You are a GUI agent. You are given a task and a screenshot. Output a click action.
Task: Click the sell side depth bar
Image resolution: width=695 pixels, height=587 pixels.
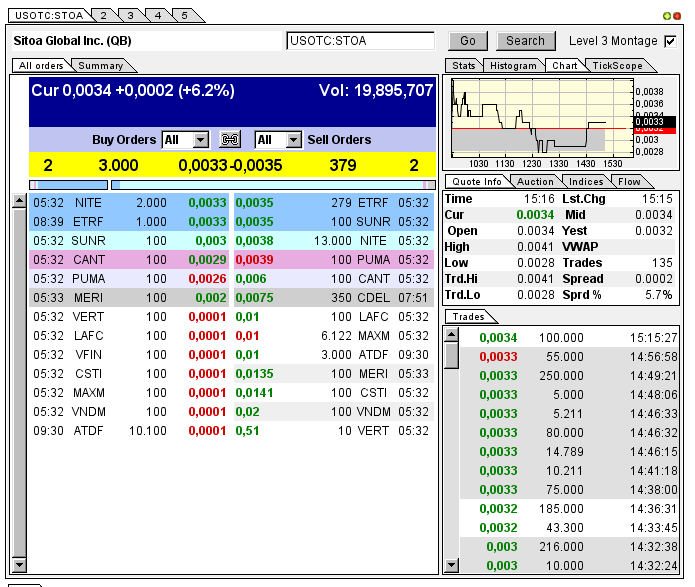[x=273, y=185]
